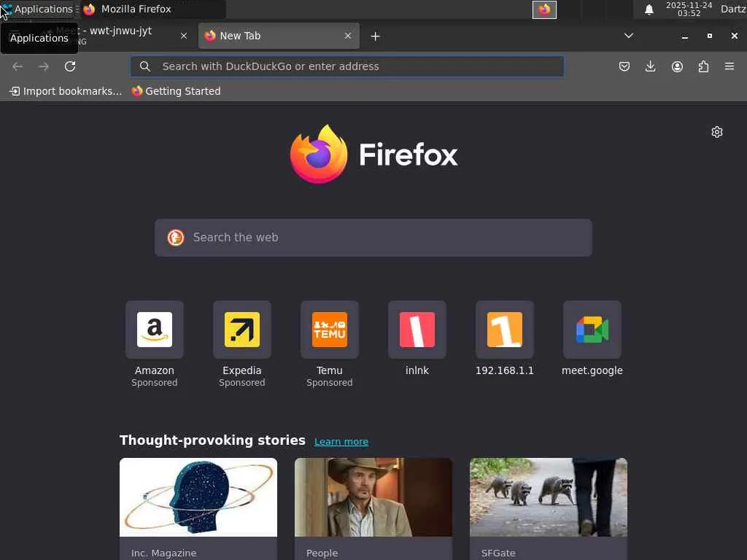Maximize the Firefox window
Screen dimensions: 747x560
click(x=709, y=36)
